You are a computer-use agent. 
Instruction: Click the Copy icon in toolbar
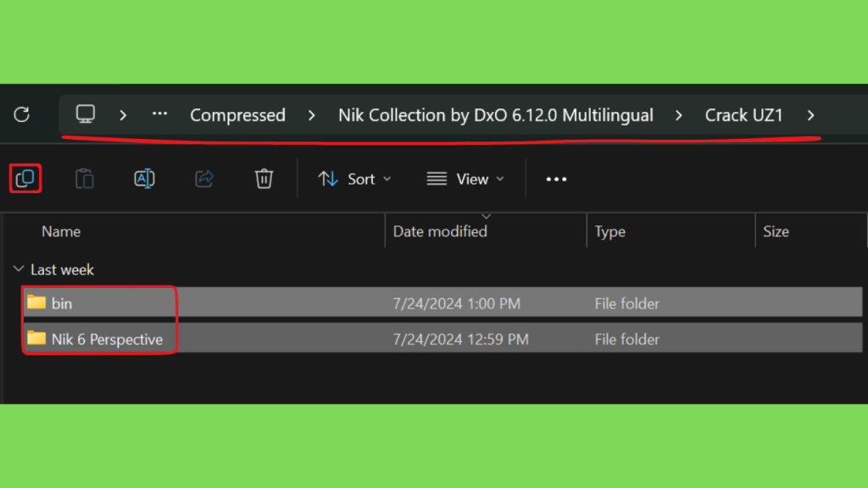(25, 179)
